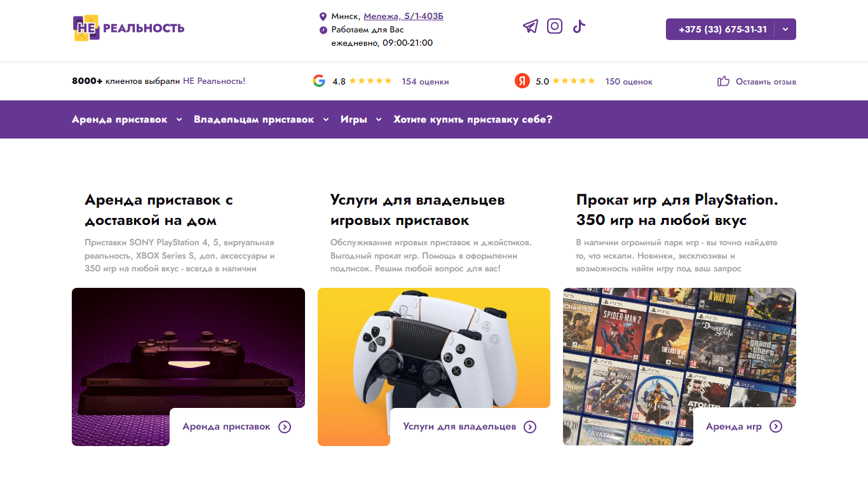868x488 pixels.
Task: Expand the Аренда приставок menu chevron
Action: pyautogui.click(x=179, y=119)
